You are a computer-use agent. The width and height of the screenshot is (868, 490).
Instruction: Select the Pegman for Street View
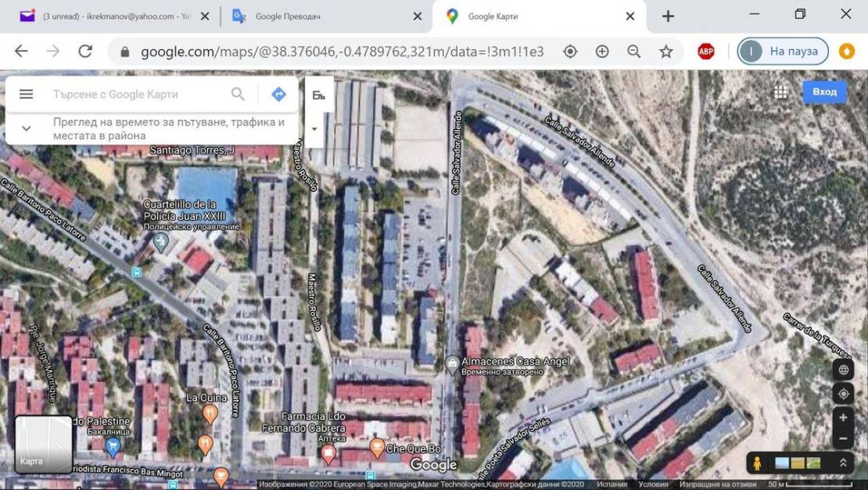(x=757, y=463)
